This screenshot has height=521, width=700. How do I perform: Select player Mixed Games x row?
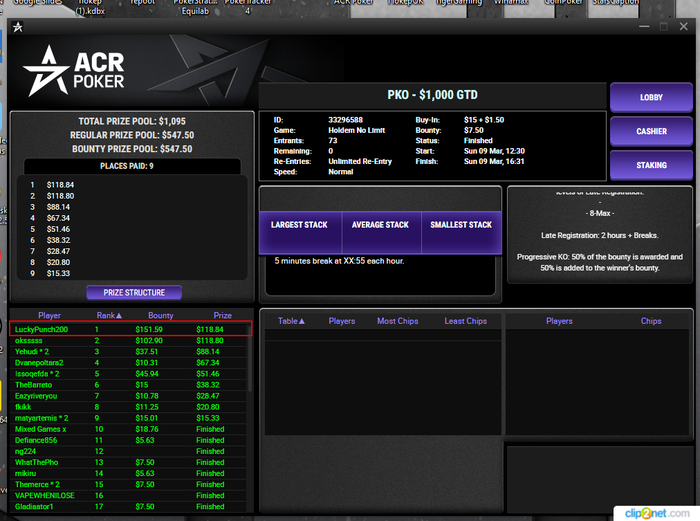(128, 429)
